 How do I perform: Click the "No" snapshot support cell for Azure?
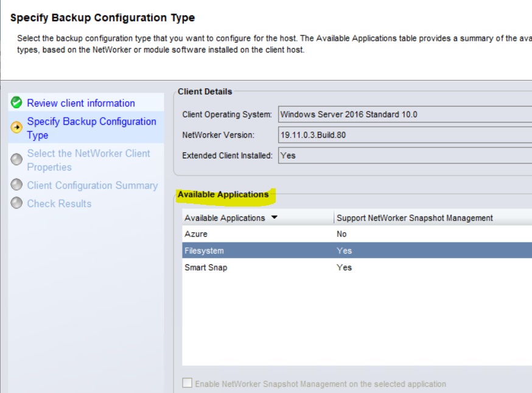click(x=341, y=234)
